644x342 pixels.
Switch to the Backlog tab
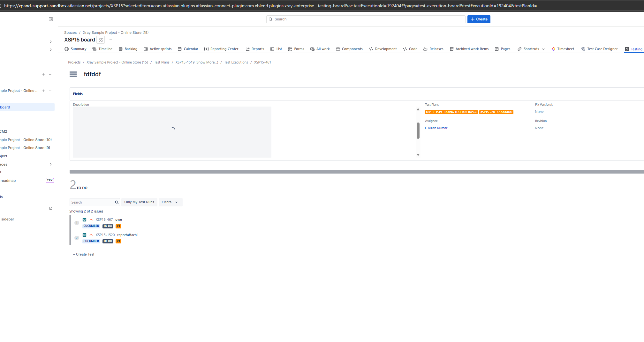pyautogui.click(x=128, y=49)
